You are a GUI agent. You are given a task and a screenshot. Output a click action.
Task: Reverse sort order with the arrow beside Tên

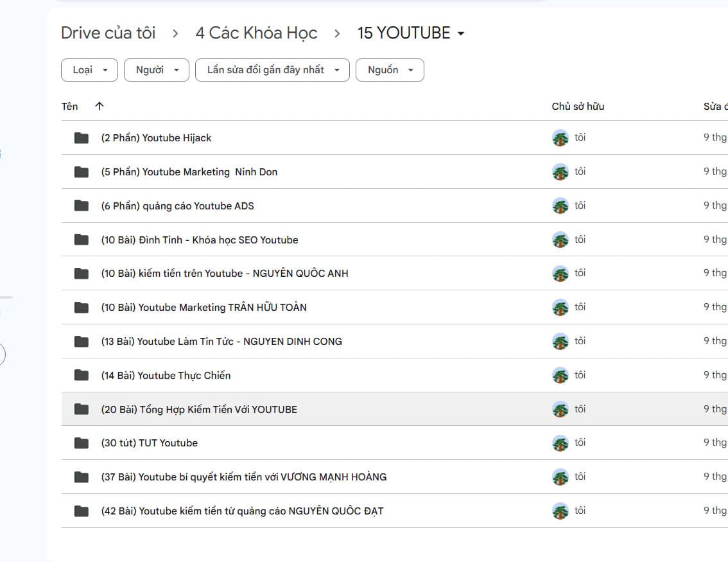[100, 107]
